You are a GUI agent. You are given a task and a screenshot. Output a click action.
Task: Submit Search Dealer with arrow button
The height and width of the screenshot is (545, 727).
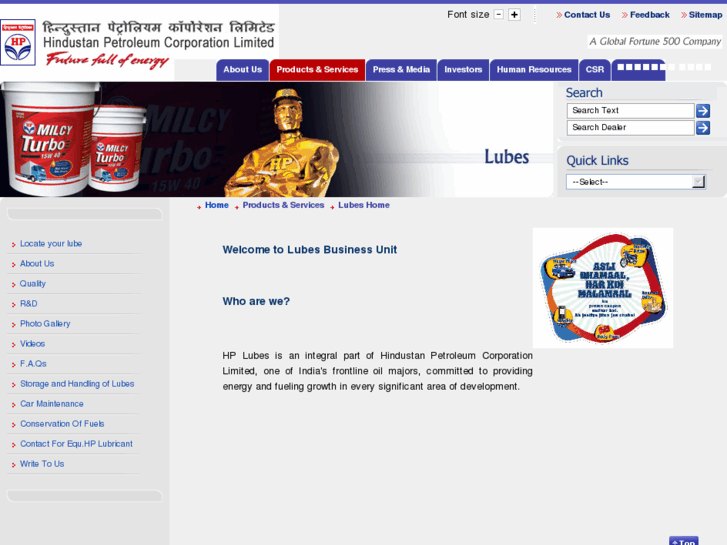[703, 128]
